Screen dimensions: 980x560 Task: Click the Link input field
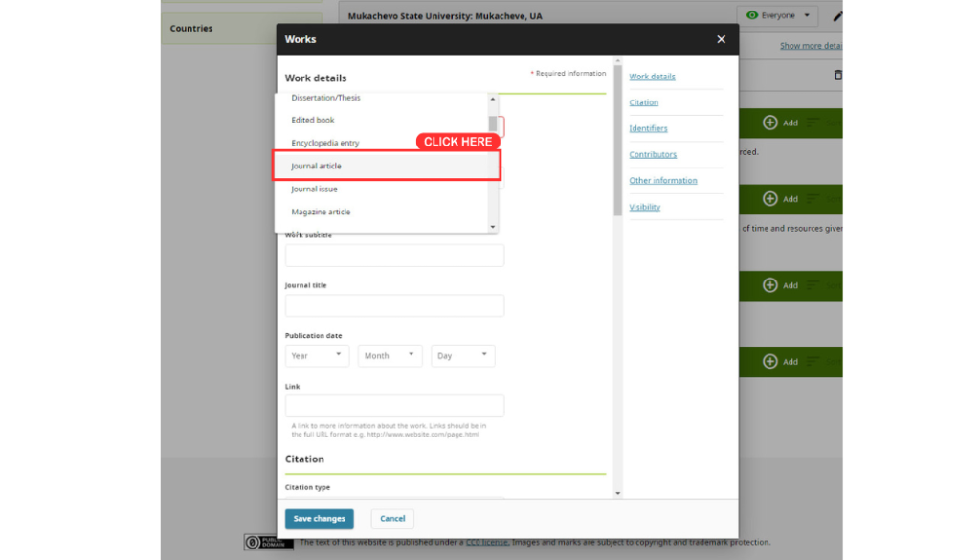394,406
